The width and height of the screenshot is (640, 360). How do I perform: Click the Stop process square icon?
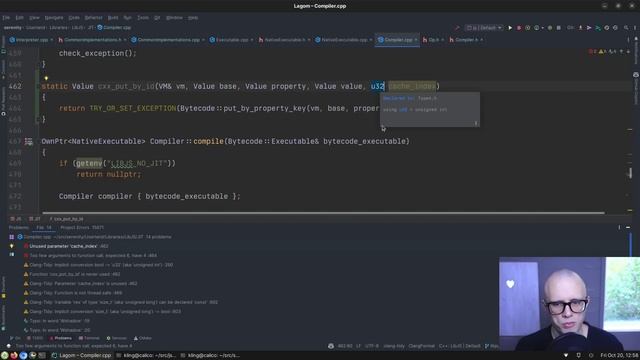click(x=559, y=28)
